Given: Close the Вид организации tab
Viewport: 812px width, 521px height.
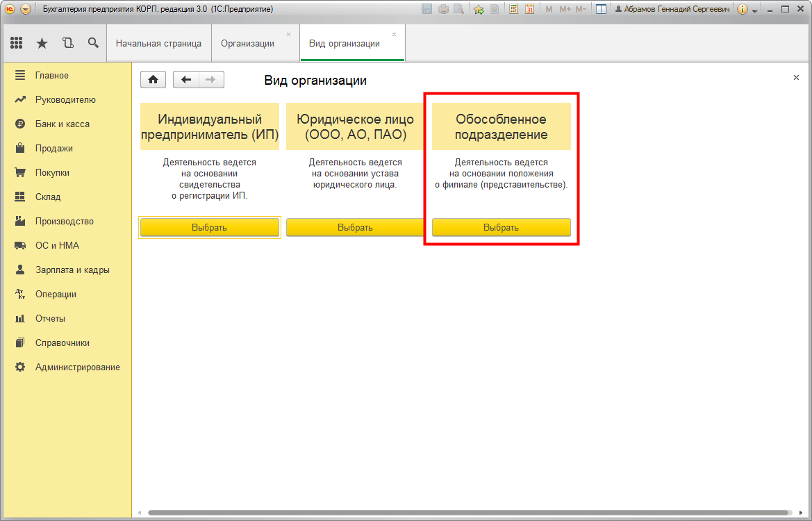Looking at the screenshot, I should tap(394, 34).
